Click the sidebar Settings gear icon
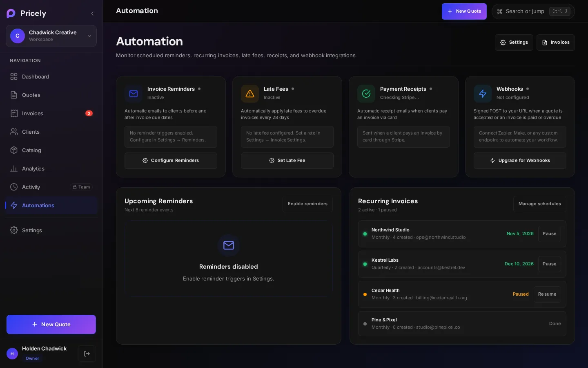 tap(14, 230)
